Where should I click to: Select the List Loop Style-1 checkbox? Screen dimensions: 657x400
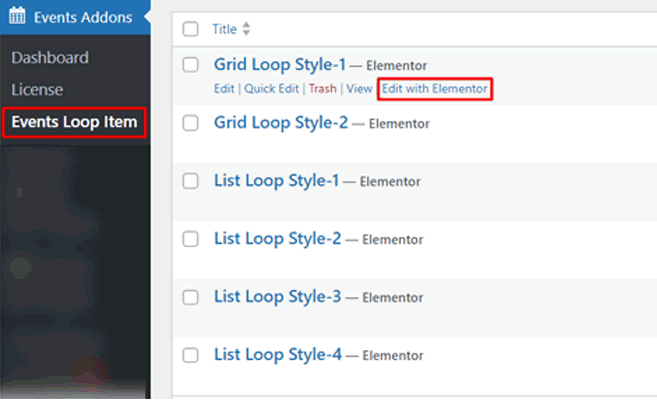coord(191,181)
